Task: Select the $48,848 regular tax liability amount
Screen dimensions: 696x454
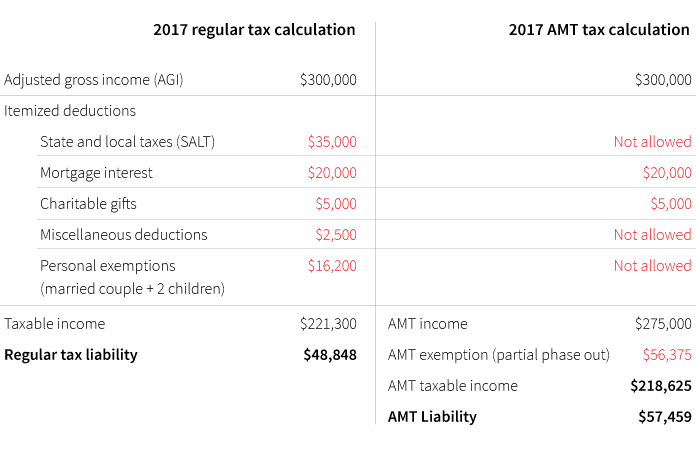Action: point(330,355)
